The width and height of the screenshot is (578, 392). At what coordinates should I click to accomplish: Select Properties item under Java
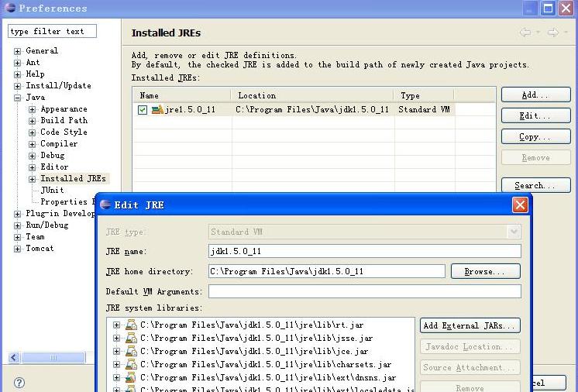[x=67, y=202]
